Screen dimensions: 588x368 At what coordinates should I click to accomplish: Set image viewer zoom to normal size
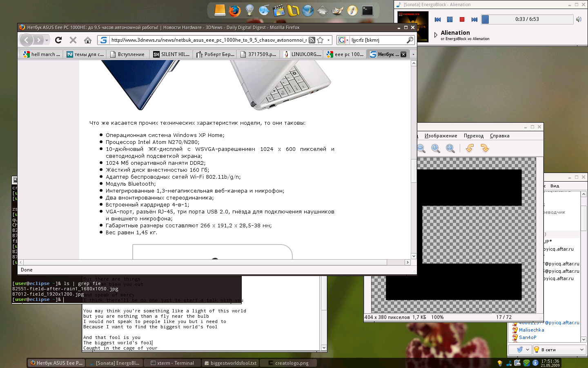436,148
